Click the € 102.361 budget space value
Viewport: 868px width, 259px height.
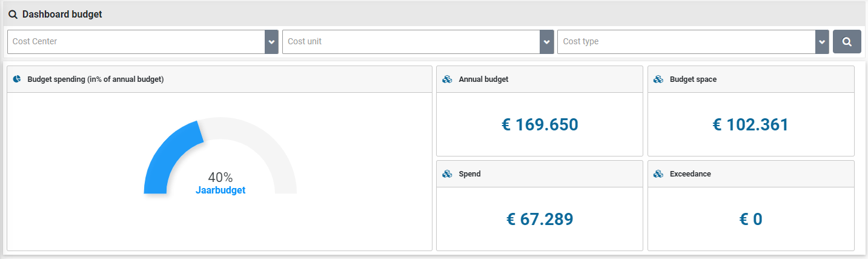click(x=750, y=125)
